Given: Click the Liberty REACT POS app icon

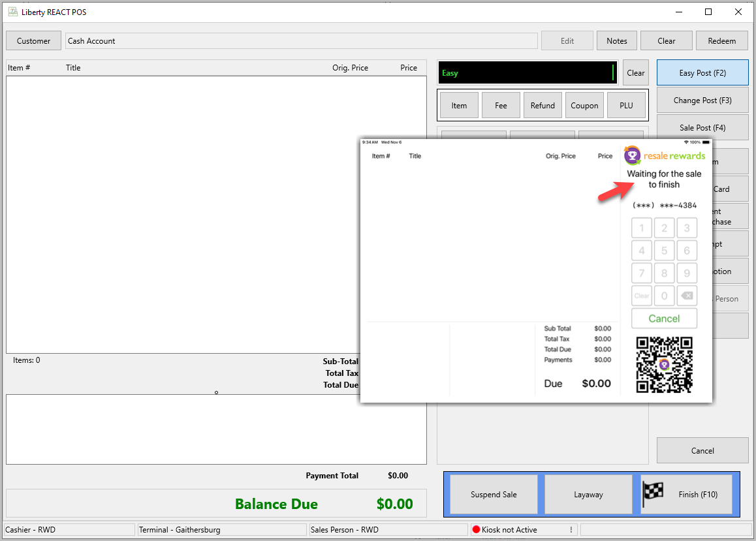Looking at the screenshot, I should [x=13, y=12].
